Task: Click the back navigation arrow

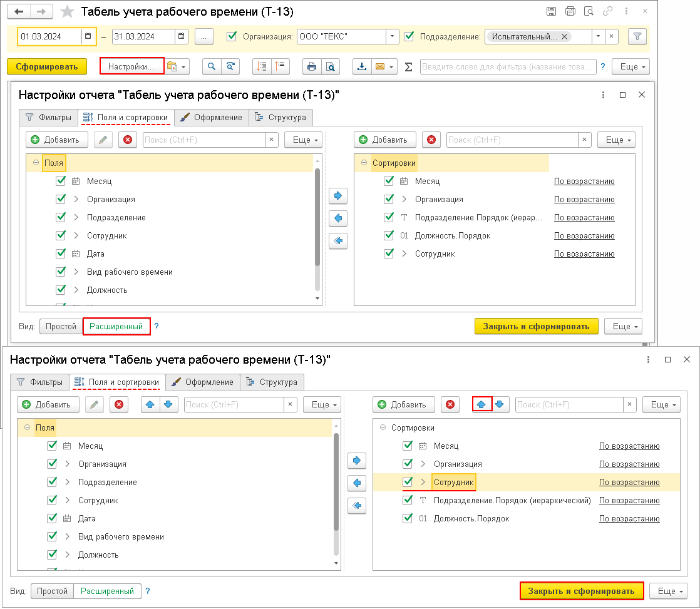Action: click(19, 12)
